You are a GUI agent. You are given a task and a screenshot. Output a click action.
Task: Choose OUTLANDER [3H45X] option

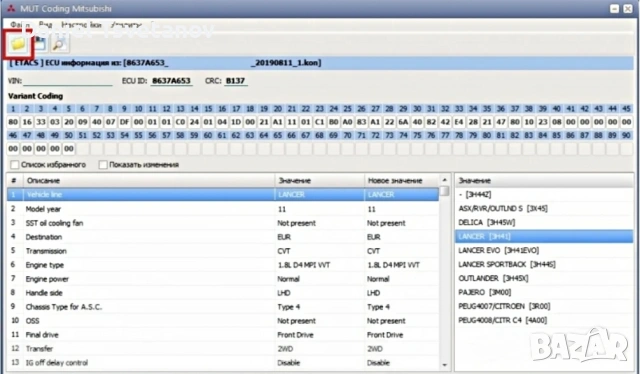click(544, 278)
